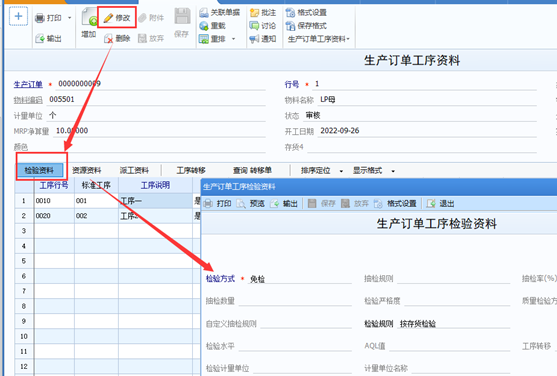Click the plus add icon at top left

18,17
